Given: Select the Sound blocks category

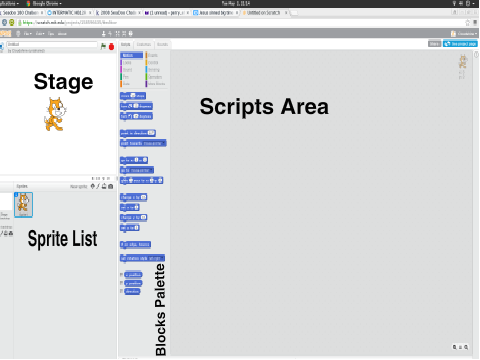Looking at the screenshot, I should click(131, 70).
